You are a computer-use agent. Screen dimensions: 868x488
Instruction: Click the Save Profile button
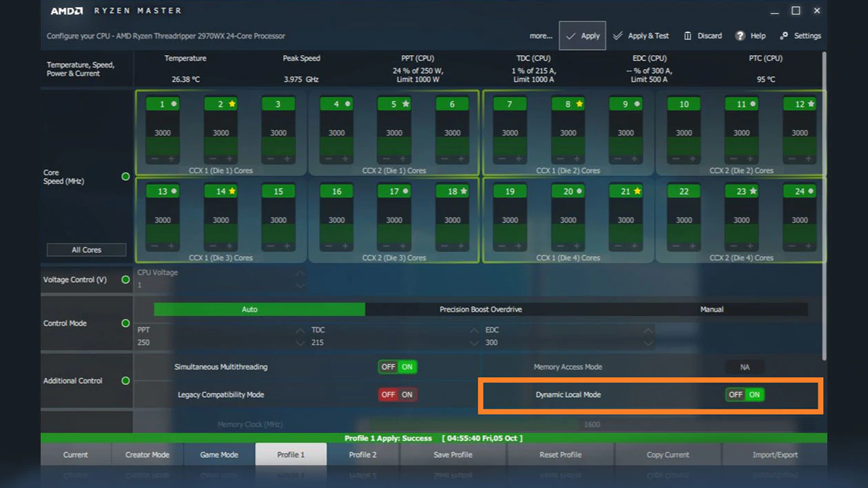pyautogui.click(x=453, y=454)
